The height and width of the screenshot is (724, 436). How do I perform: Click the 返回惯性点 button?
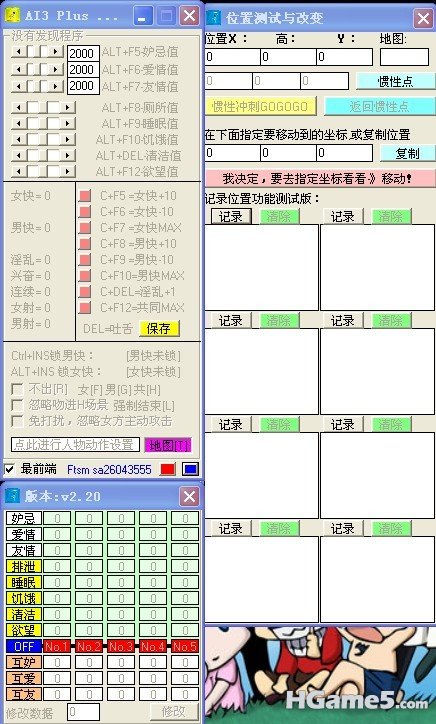coord(380,106)
